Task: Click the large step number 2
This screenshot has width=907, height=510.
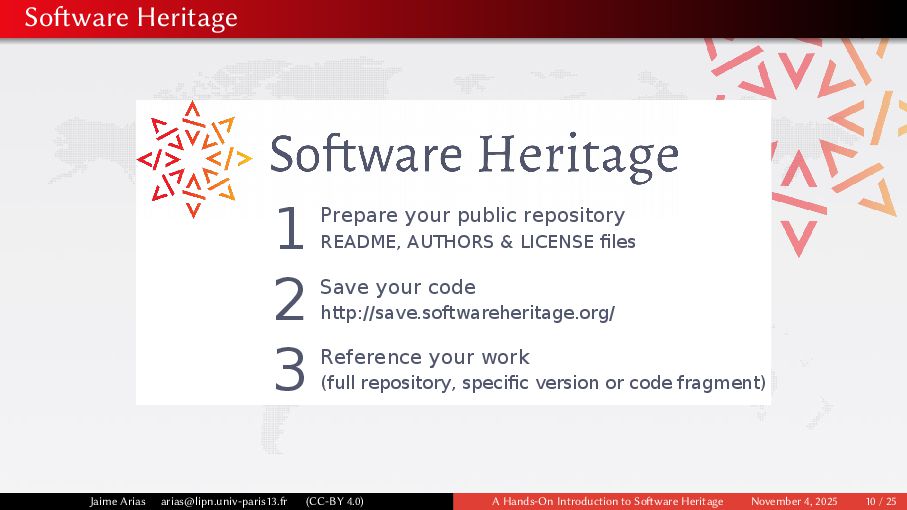Action: pyautogui.click(x=289, y=299)
